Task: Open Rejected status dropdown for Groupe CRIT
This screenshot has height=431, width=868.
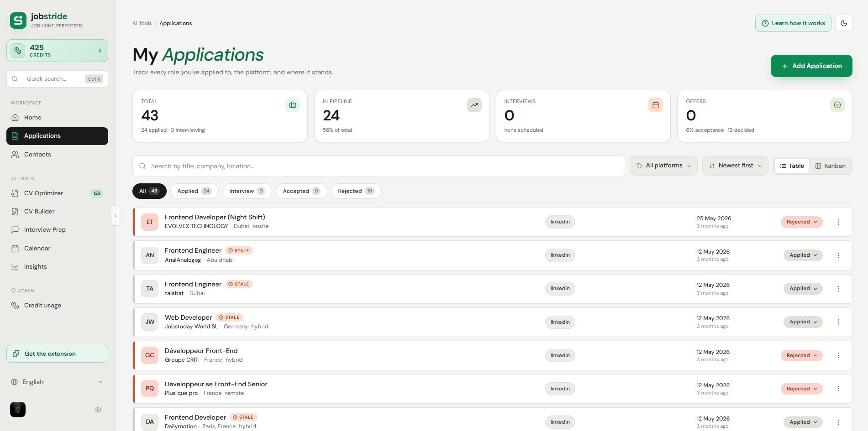Action: click(802, 355)
